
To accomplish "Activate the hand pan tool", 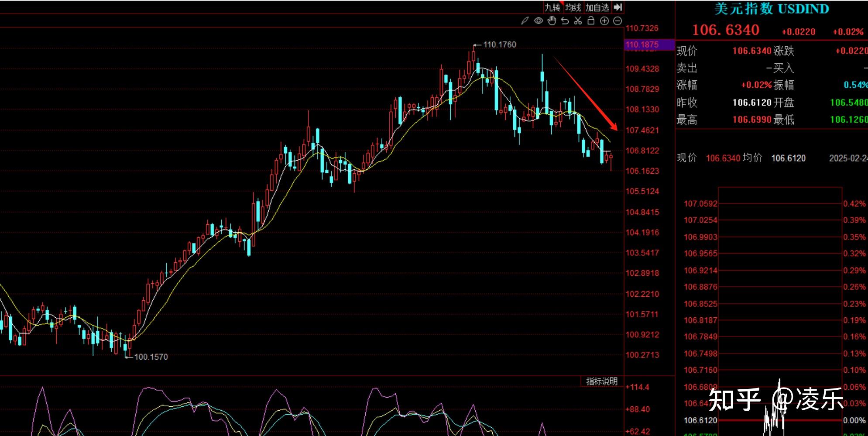I will tap(552, 21).
